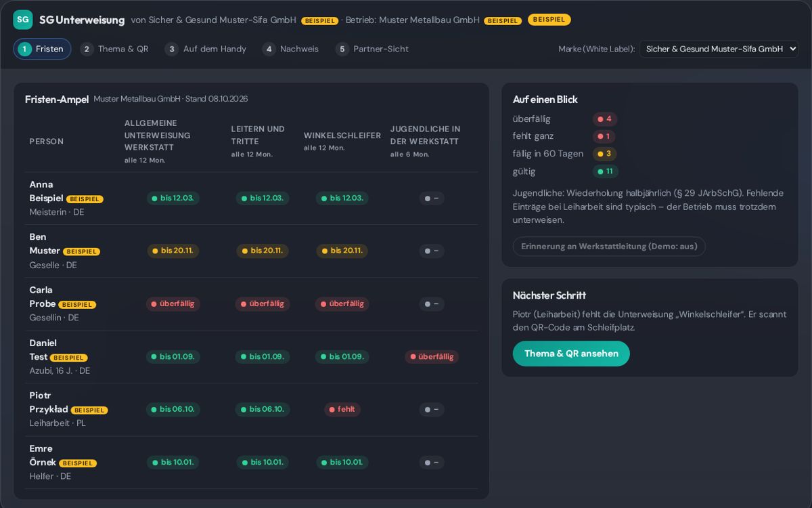Switch to the Thema & QR tab
Viewport: 812px width, 508px height.
pos(114,49)
